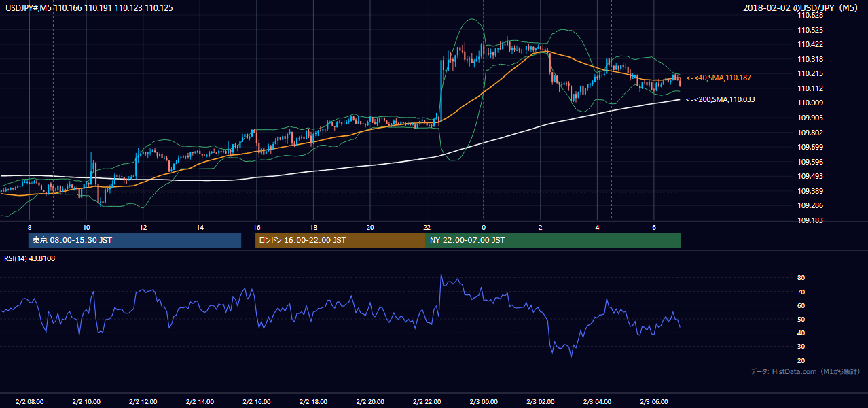Click the 2/2 18:00 time label
Viewport: 868px width, 408px height.
pos(313,402)
